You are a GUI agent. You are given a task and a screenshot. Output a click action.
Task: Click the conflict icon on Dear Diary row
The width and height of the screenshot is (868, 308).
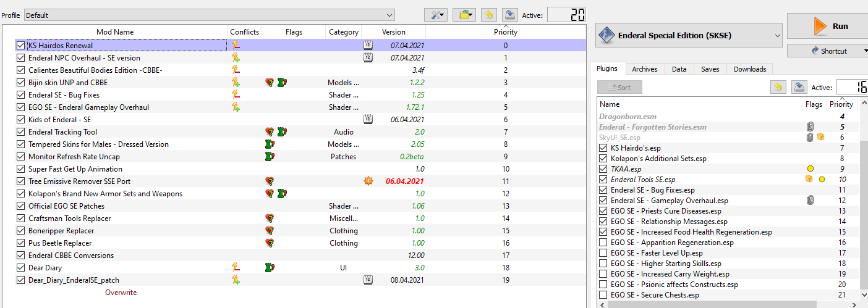[236, 267]
